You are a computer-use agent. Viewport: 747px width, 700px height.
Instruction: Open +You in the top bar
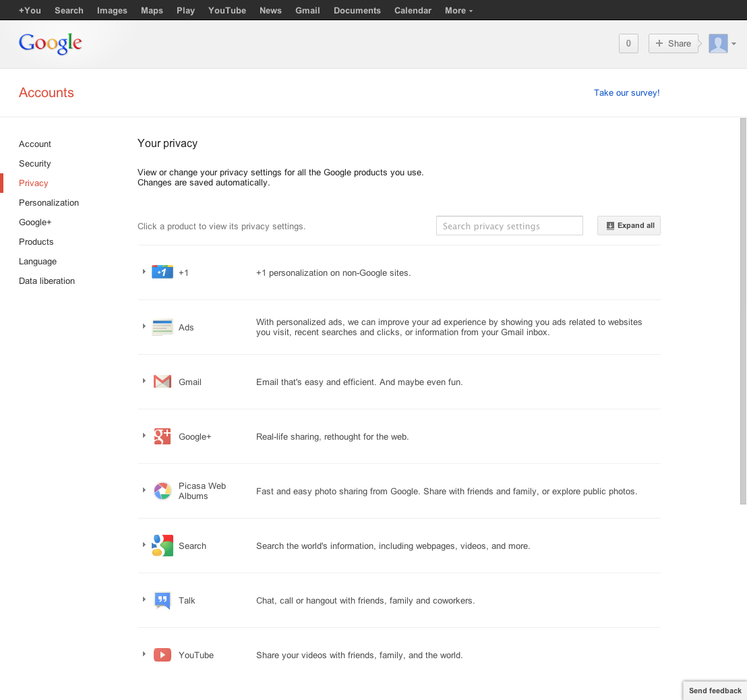point(30,11)
